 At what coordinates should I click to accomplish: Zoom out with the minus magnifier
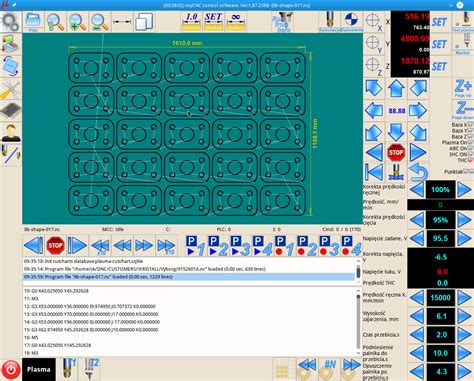tap(100, 22)
